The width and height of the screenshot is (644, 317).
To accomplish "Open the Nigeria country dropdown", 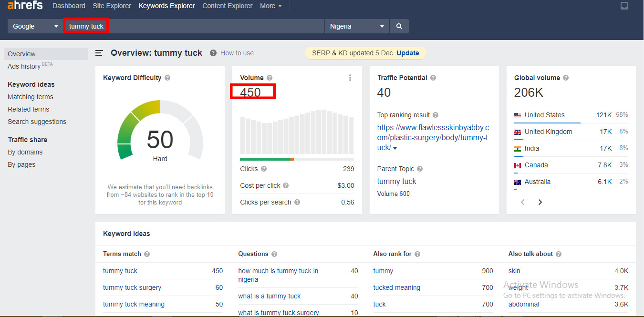I will (x=357, y=26).
